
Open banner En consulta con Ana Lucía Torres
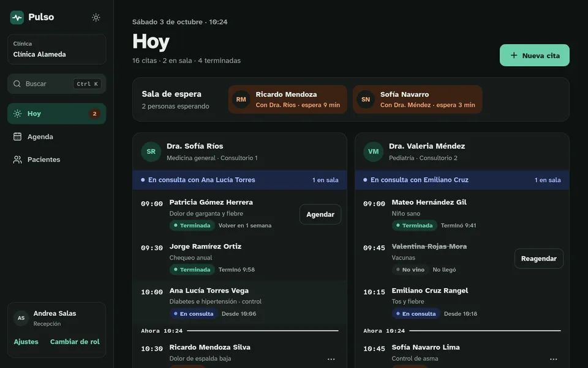(x=239, y=180)
